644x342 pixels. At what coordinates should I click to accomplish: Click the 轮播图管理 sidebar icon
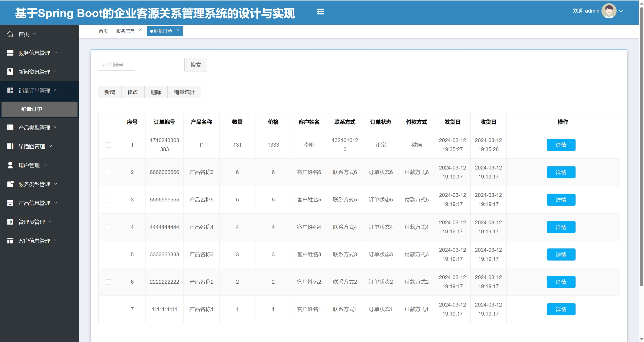coord(10,146)
